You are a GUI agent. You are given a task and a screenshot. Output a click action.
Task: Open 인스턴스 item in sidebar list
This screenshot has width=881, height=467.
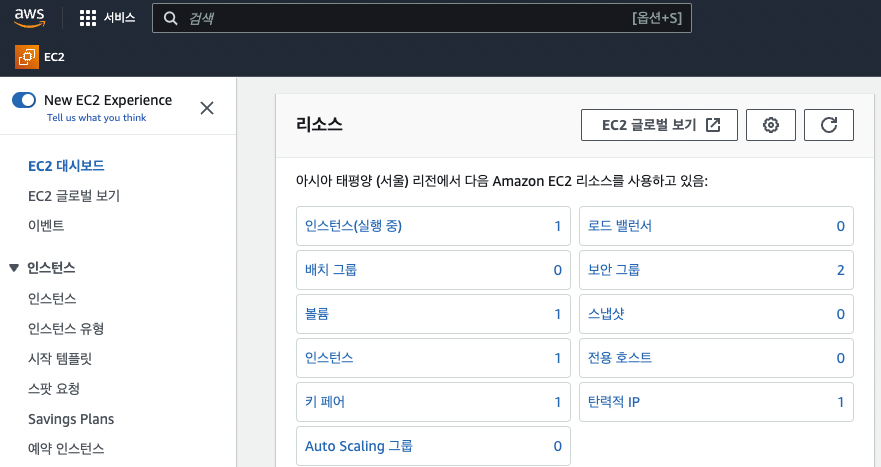pyautogui.click(x=52, y=298)
